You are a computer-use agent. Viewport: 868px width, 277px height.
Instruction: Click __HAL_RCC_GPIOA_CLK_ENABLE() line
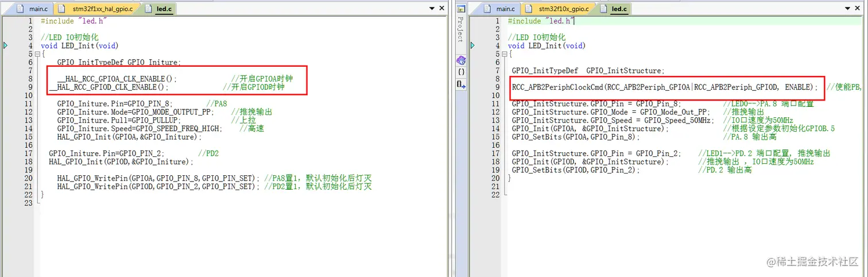click(117, 79)
